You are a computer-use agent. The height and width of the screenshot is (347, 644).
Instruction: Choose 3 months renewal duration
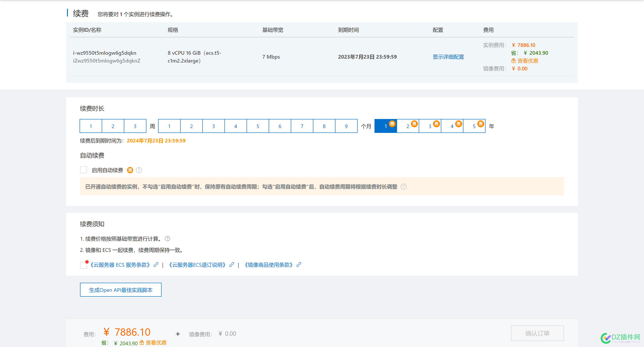[214, 126]
